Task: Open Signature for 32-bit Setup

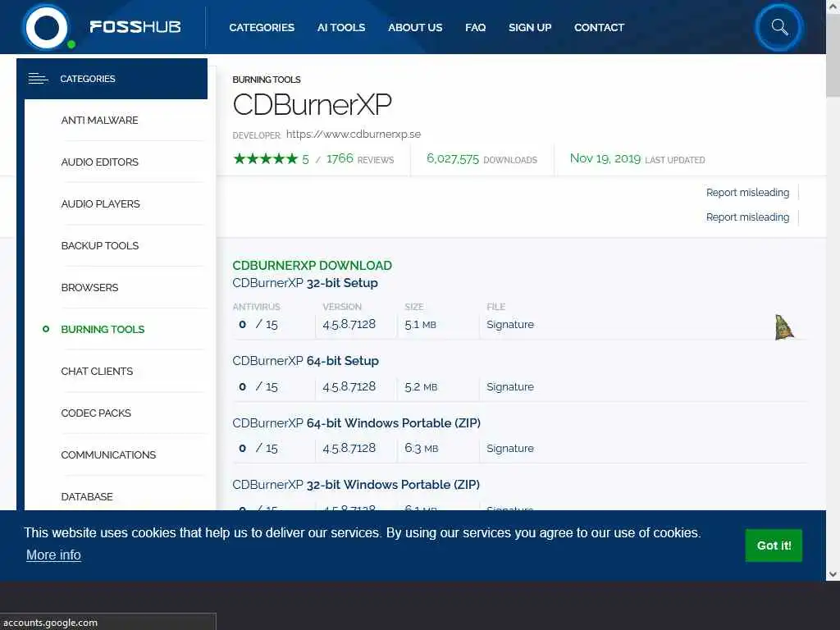Action: click(x=510, y=324)
